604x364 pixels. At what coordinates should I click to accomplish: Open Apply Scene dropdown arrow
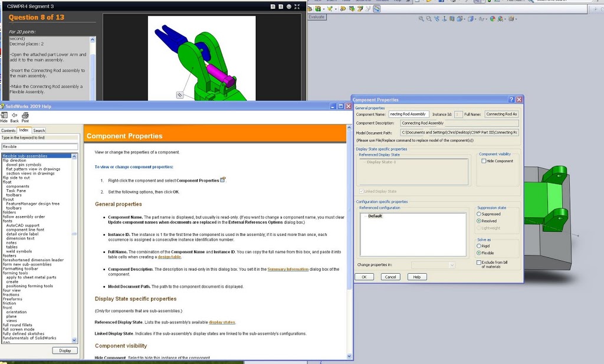coord(505,19)
